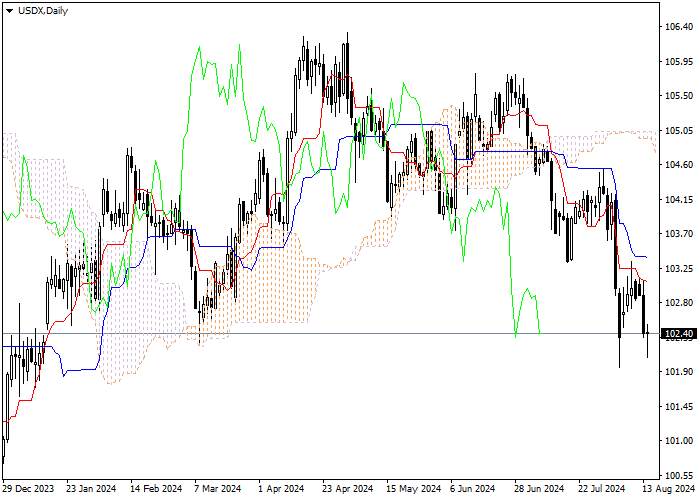Select the 1 Apr 2024 date label

coord(281,488)
